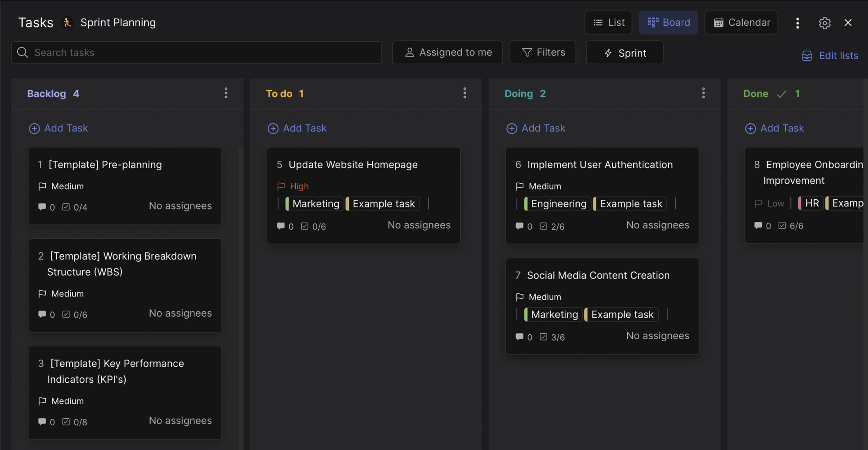Click the Sprint lightning icon
The image size is (868, 450).
pos(608,53)
